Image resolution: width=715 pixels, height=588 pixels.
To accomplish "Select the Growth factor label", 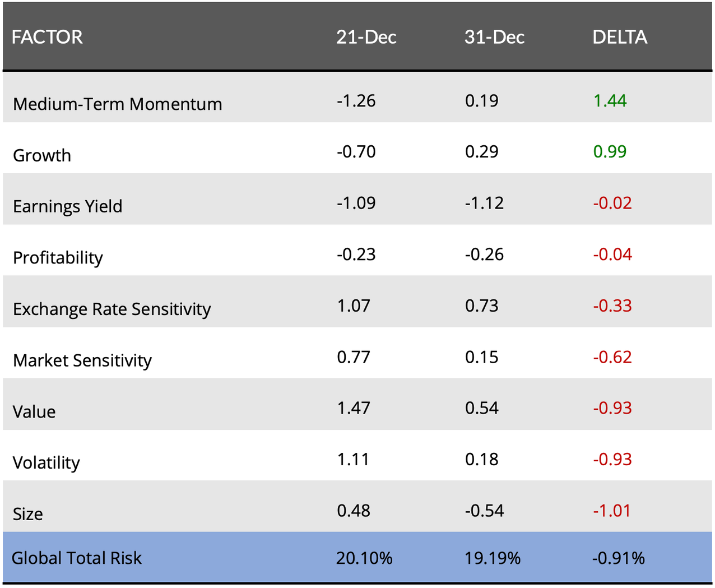I will coord(42,155).
